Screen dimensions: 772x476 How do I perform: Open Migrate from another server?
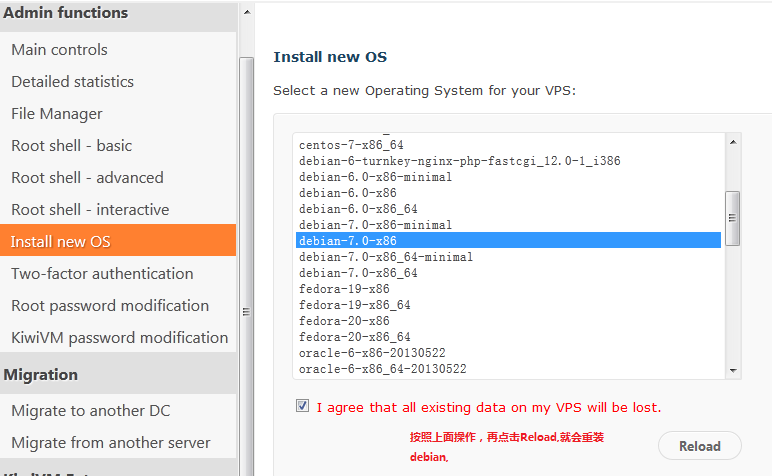pos(111,443)
